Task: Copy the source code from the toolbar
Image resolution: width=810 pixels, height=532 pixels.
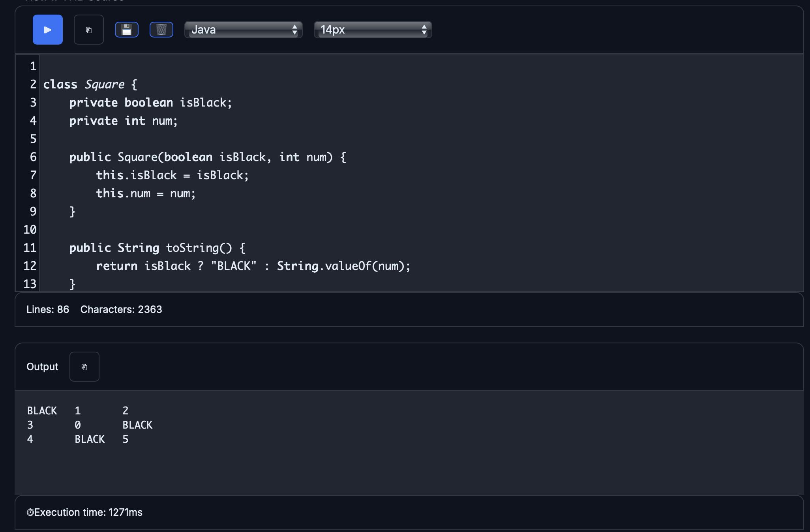Action: coord(89,30)
